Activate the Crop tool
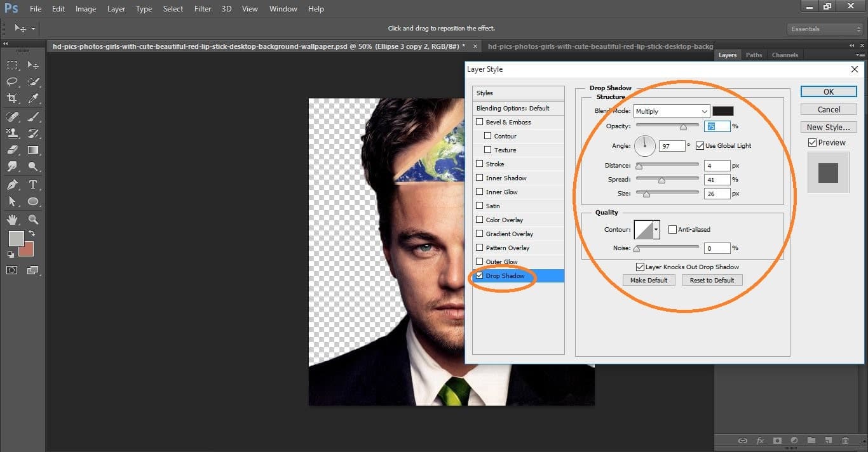This screenshot has height=452, width=868. 11,98
